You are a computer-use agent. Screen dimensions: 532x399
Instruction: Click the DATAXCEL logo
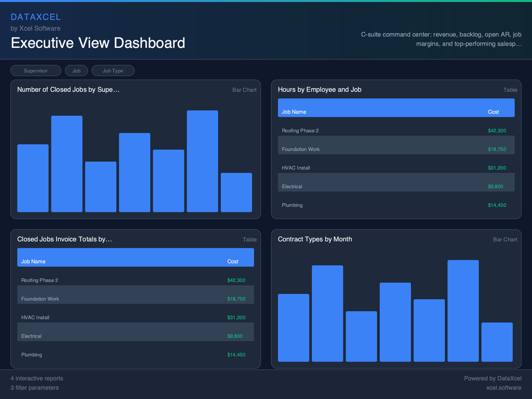(36, 17)
